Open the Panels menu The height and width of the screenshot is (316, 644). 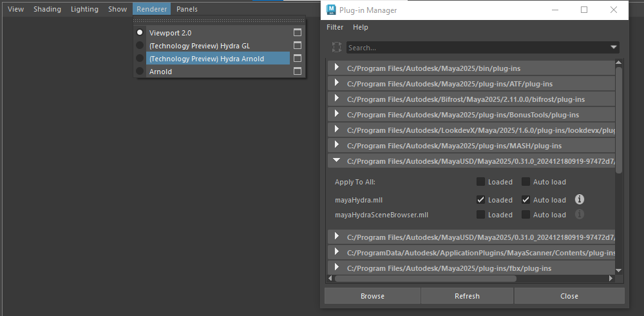pyautogui.click(x=187, y=9)
